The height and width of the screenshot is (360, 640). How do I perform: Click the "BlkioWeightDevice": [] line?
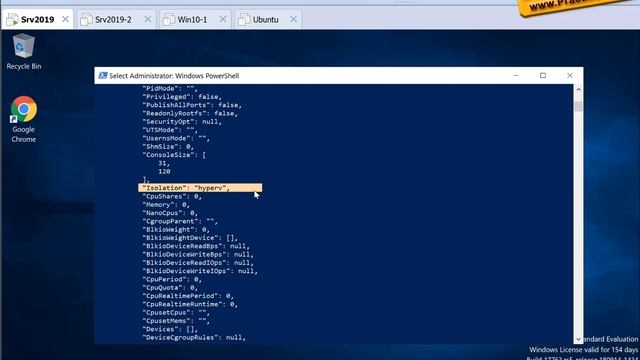click(x=190, y=238)
